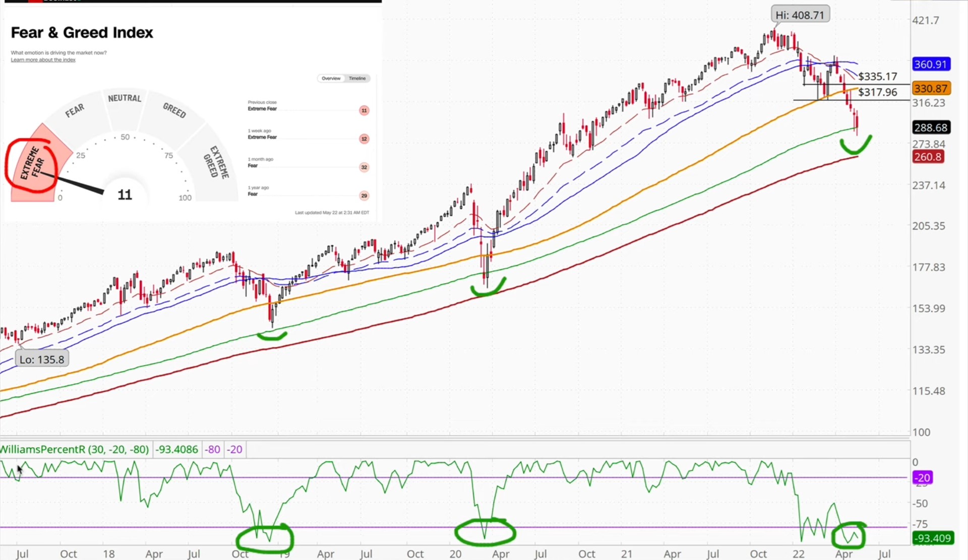This screenshot has width=968, height=560.
Task: Click the '1 year ago' Fear row label
Action: [258, 191]
